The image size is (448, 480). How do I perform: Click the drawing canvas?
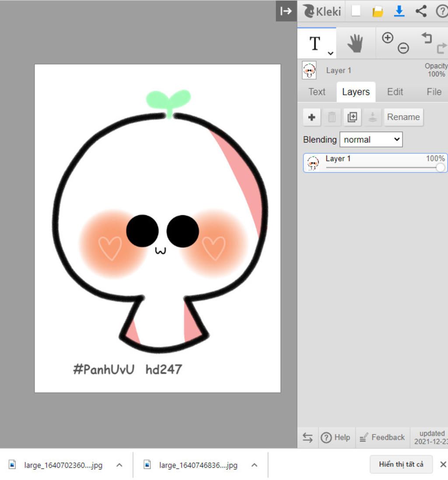[x=157, y=228]
